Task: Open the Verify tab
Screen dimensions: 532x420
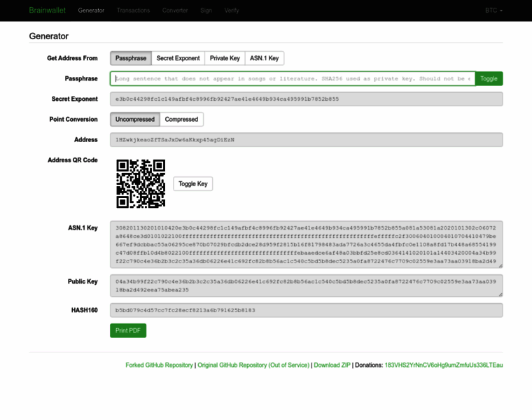Action: (232, 10)
